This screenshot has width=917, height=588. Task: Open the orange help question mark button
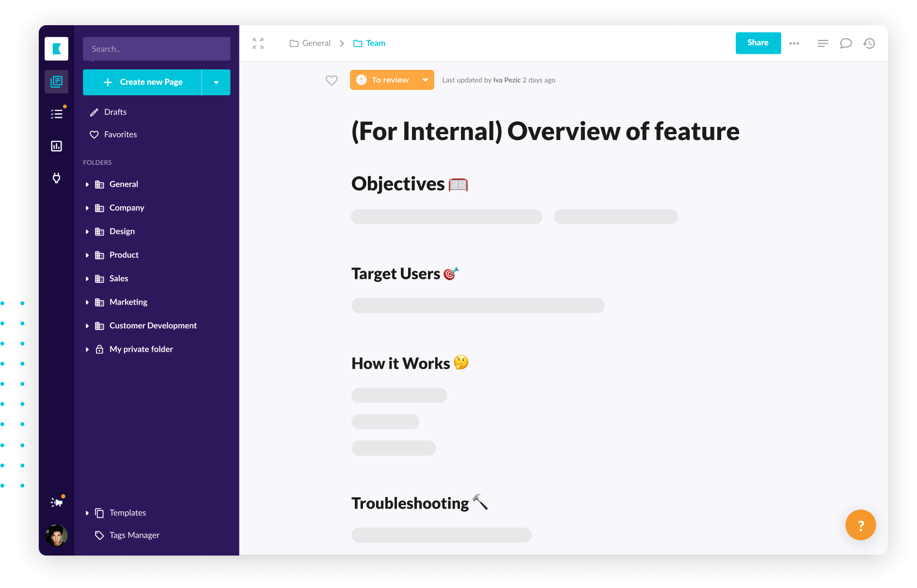[x=860, y=525]
